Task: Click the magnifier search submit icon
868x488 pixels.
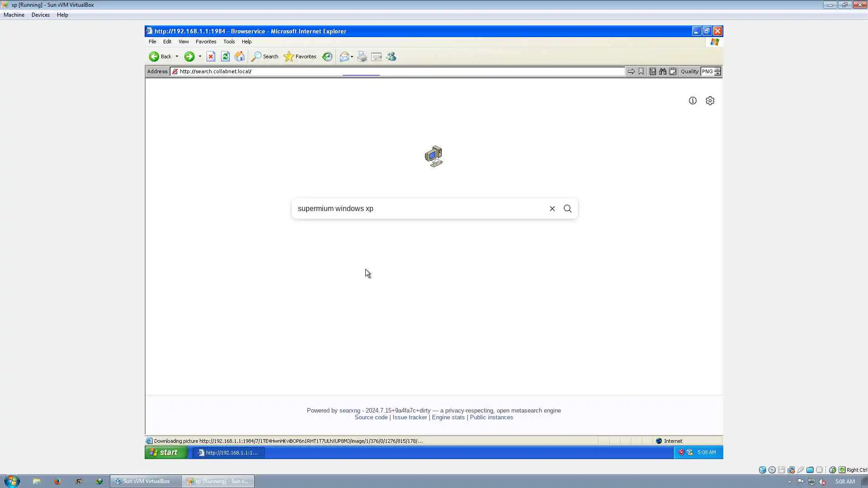Action: [x=567, y=209]
